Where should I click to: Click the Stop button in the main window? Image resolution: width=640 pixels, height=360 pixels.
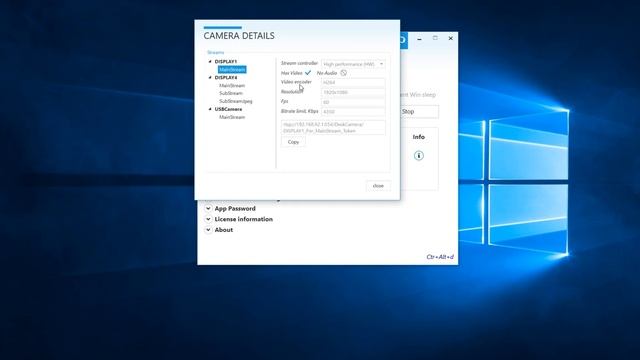[420, 111]
